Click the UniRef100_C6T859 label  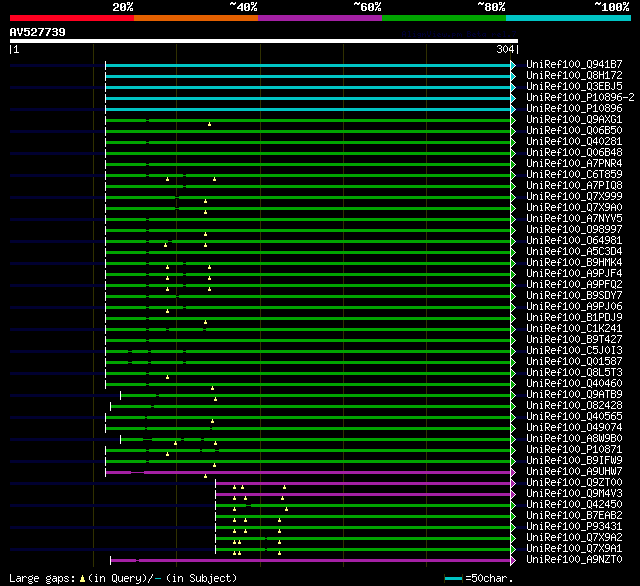[574, 175]
